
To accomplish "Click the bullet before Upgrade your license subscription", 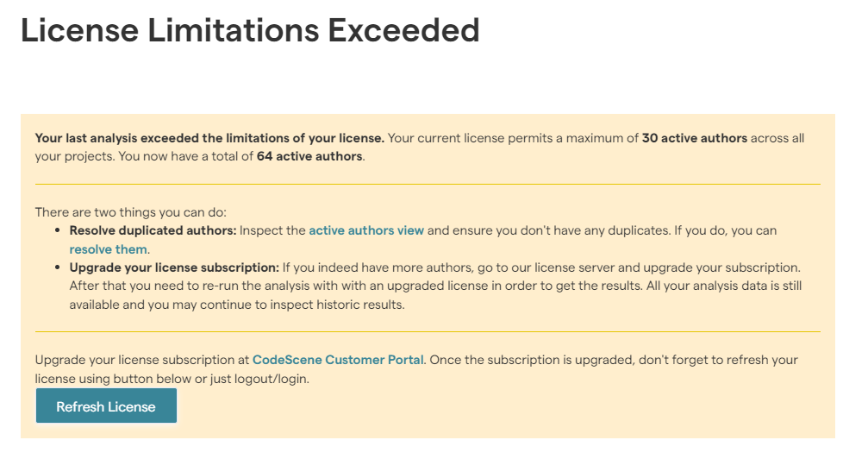I will tap(58, 267).
